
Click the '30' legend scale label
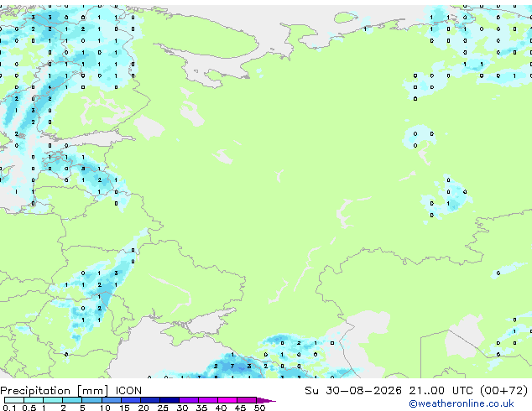[182, 408]
